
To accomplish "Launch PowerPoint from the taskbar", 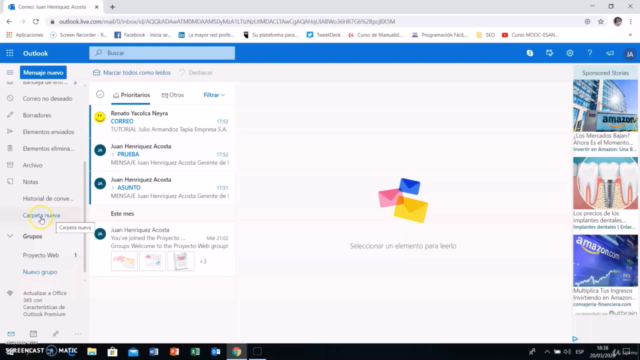I will 174,351.
